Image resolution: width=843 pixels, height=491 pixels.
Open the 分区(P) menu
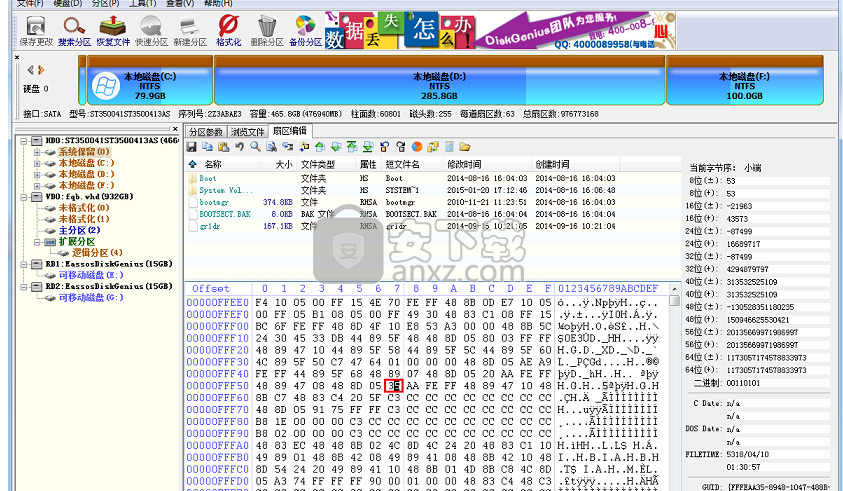(105, 3)
